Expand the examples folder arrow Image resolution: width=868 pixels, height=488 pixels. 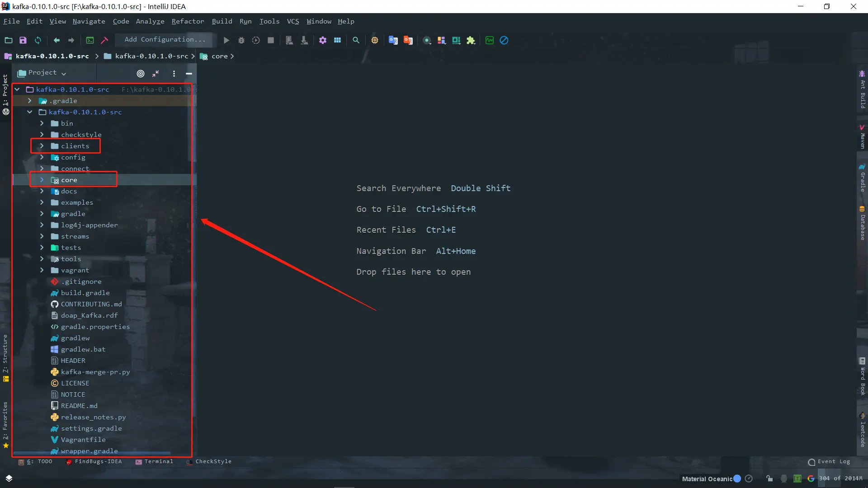42,202
